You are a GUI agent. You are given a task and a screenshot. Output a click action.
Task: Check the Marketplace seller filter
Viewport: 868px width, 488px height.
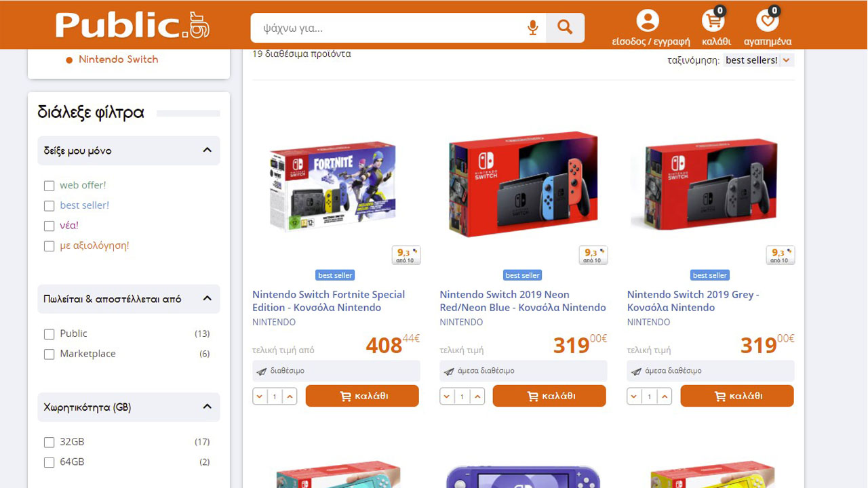[x=49, y=354]
